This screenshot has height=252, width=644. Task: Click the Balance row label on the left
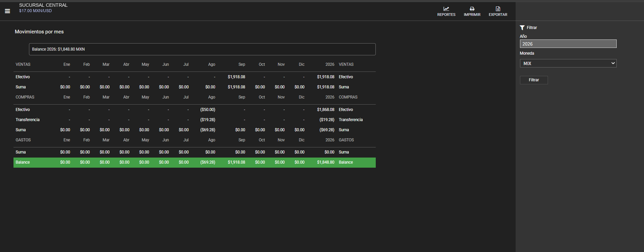[x=23, y=162]
